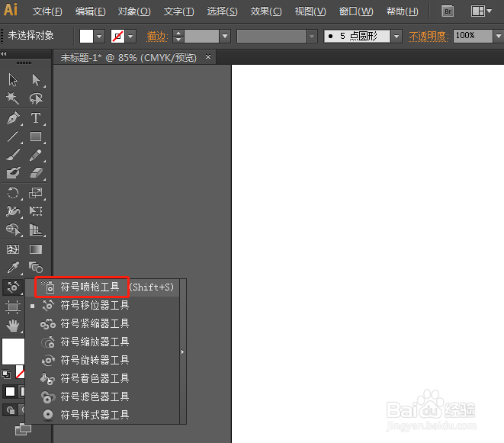Close the 未标题-1* document tab
The height and width of the screenshot is (443, 504).
coord(208,57)
